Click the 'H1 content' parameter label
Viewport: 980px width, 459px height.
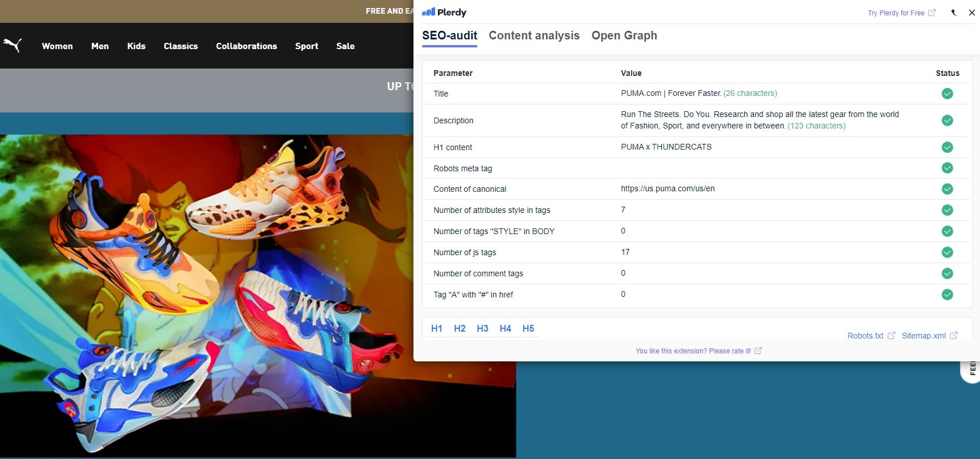pos(453,147)
